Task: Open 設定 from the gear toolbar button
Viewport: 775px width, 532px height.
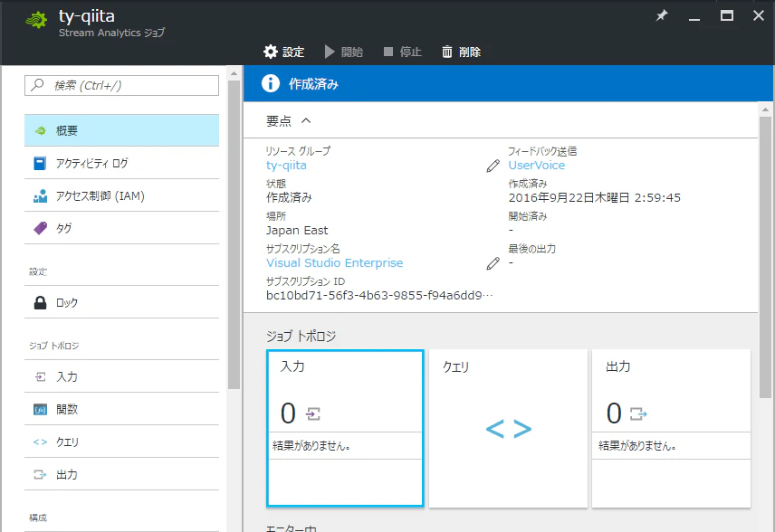Action: tap(283, 52)
